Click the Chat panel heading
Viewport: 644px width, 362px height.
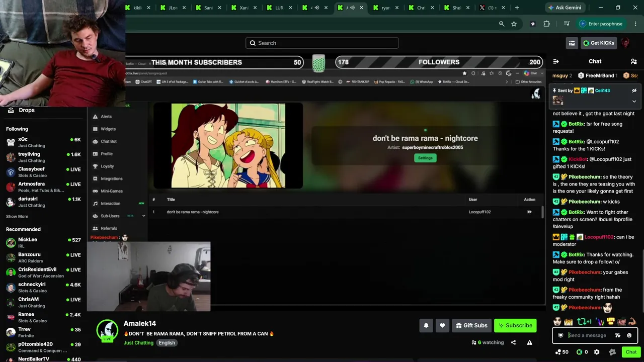pos(595,61)
